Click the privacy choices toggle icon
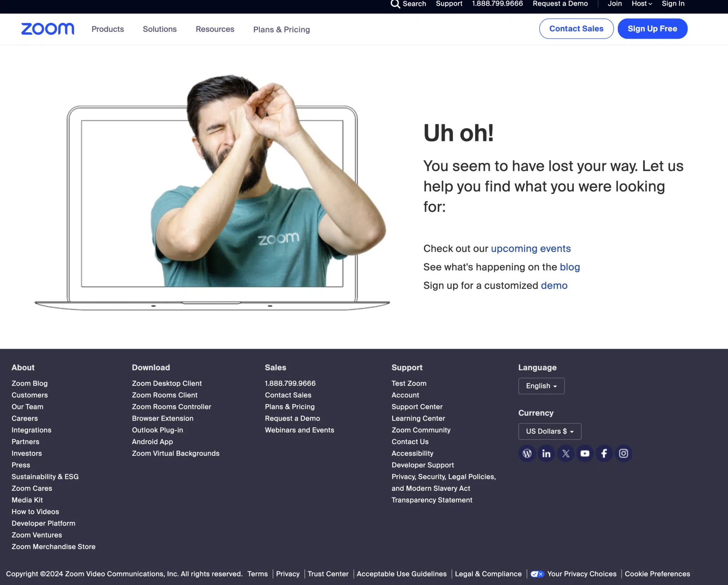This screenshot has width=728, height=585. coord(537,574)
